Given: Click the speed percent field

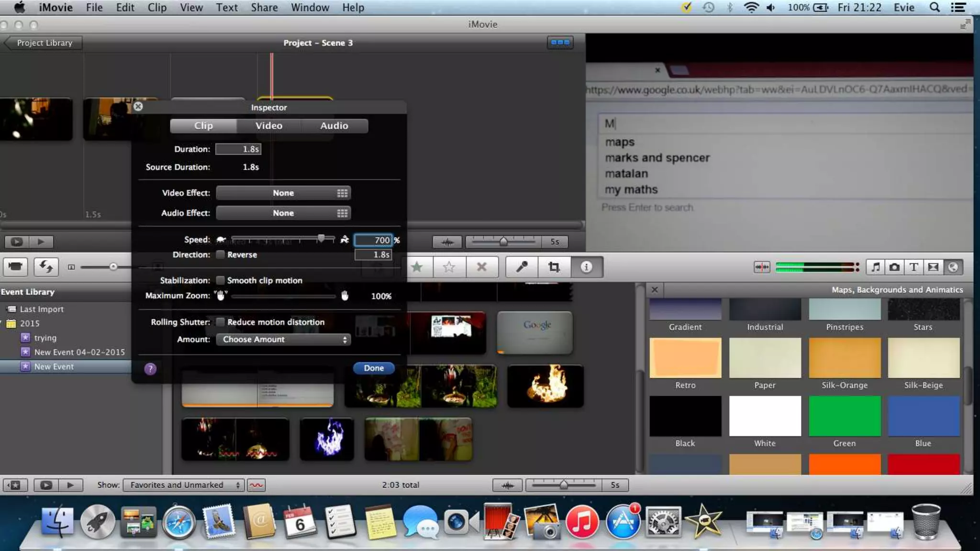Looking at the screenshot, I should [x=373, y=240].
